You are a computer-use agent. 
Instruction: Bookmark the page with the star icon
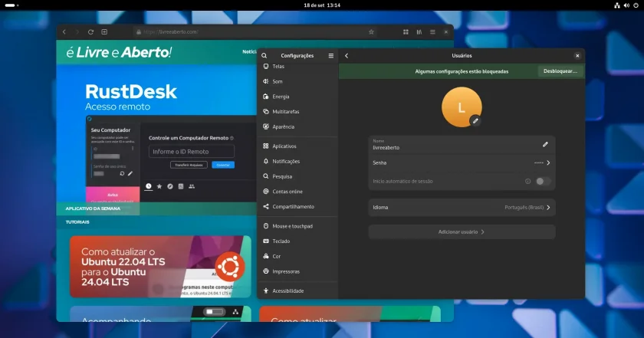(x=371, y=31)
